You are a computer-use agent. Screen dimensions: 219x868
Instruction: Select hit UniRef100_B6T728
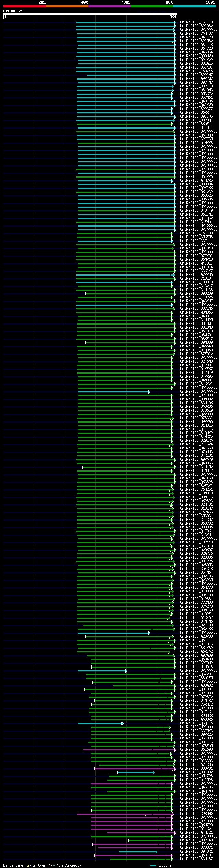pyautogui.click(x=196, y=49)
